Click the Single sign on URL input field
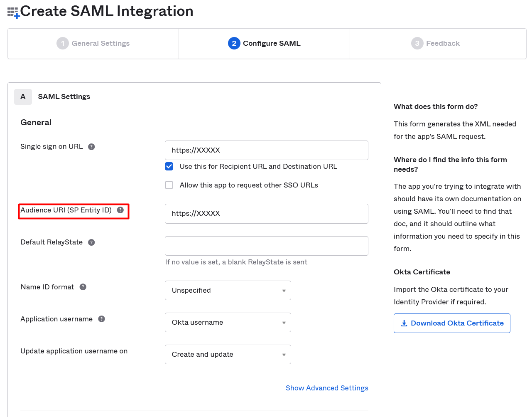532x417 pixels. 266,150
